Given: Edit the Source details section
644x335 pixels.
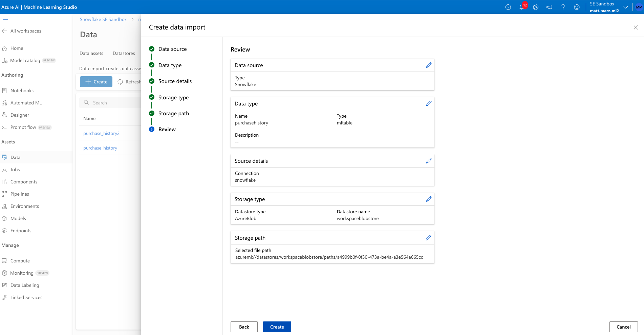Looking at the screenshot, I should [429, 161].
